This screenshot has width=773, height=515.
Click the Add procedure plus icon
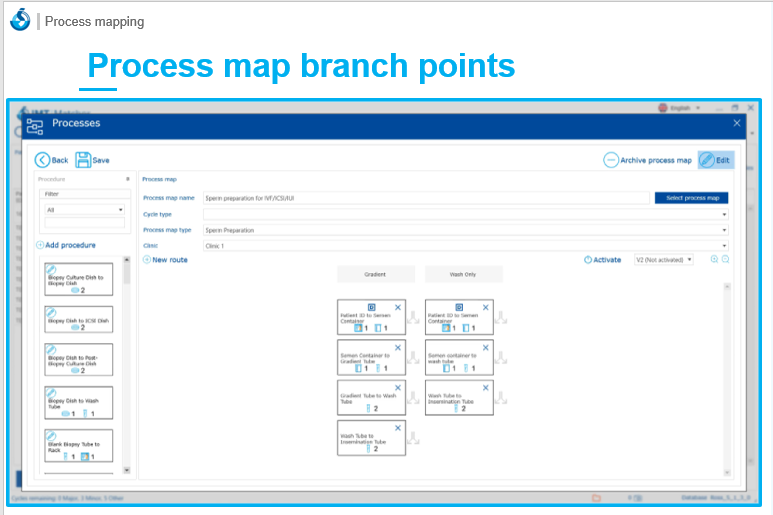click(x=40, y=245)
